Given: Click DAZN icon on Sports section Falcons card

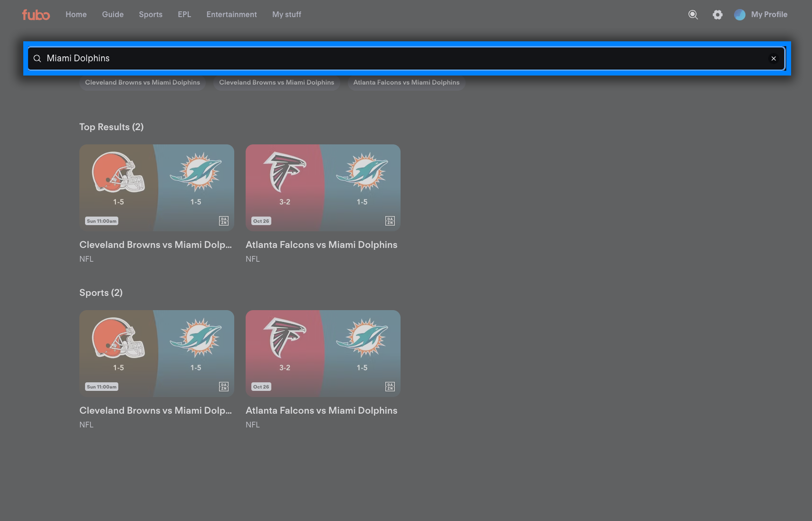Looking at the screenshot, I should point(390,387).
